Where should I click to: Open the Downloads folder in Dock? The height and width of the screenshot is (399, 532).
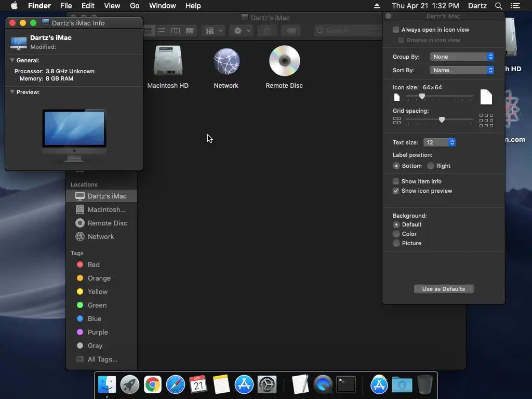tap(402, 384)
